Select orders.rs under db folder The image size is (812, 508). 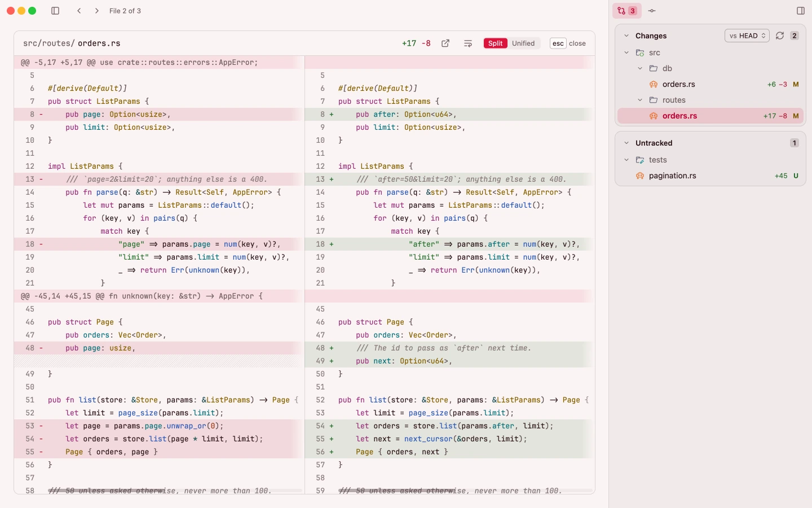(x=710, y=84)
